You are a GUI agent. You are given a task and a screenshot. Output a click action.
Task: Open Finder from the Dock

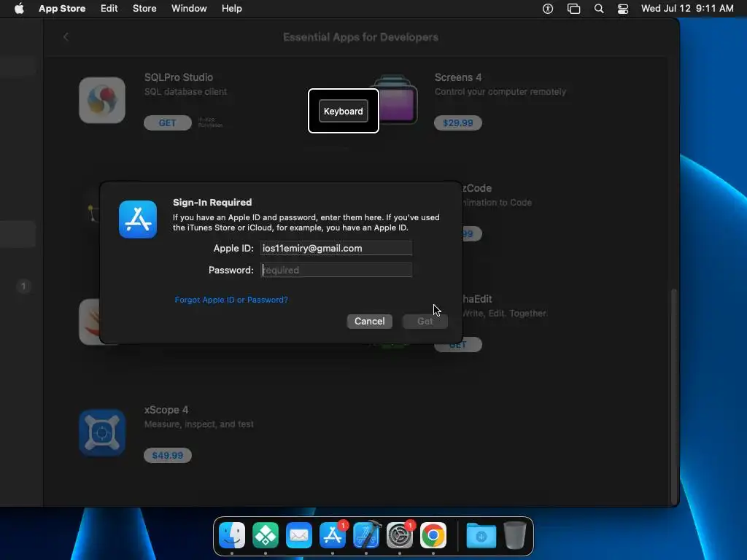tap(232, 534)
